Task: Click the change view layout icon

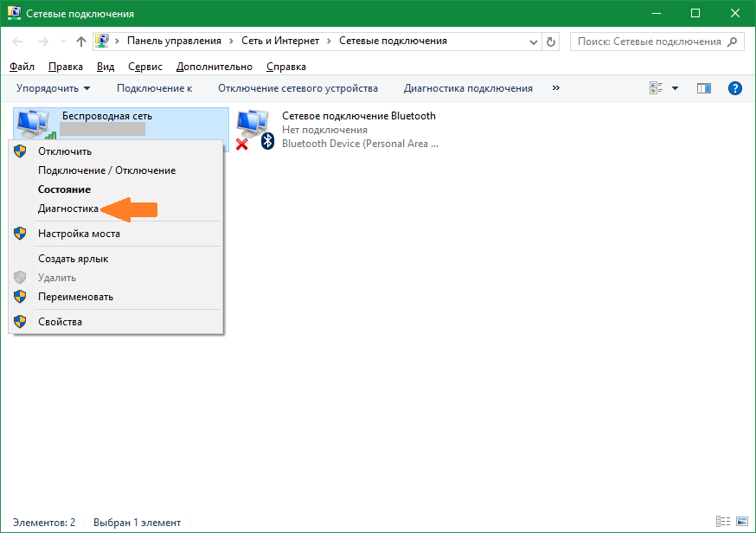Action: 656,88
